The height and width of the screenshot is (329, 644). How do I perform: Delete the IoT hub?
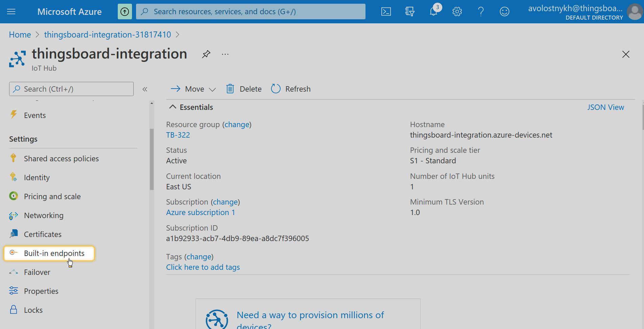[244, 89]
